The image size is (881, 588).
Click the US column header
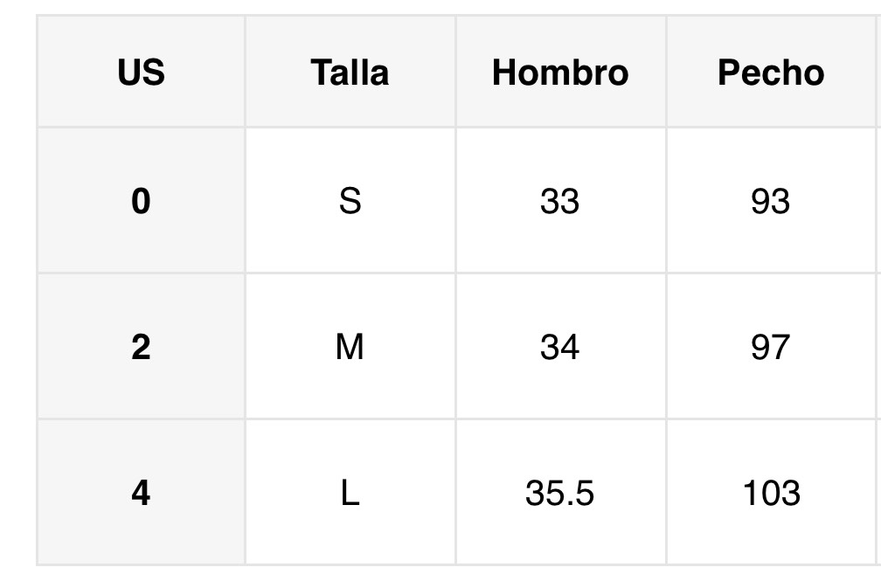[141, 73]
